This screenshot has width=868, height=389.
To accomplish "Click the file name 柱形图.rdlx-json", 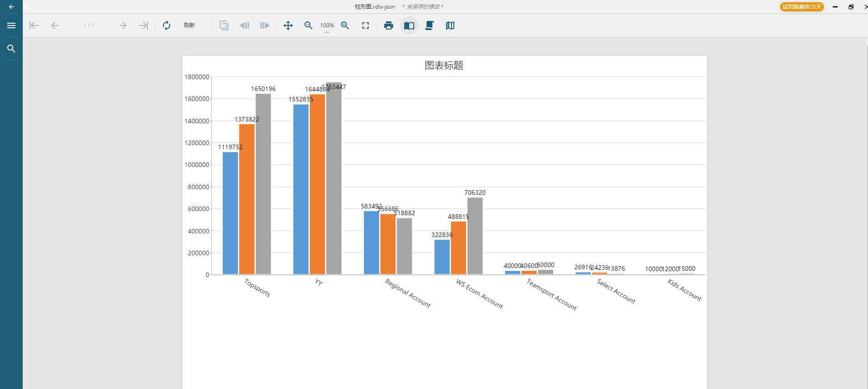I will point(375,7).
